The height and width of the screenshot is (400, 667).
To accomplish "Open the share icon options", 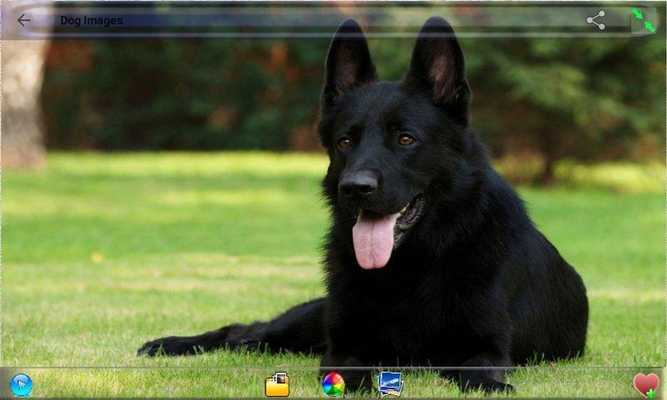I will point(596,20).
